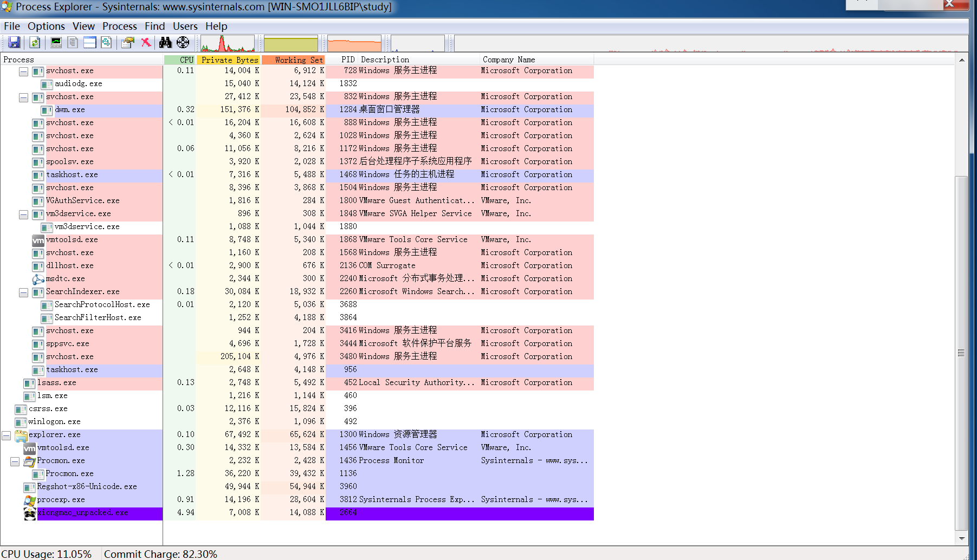
Task: Click the scrollbar up arrow
Action: coord(961,60)
